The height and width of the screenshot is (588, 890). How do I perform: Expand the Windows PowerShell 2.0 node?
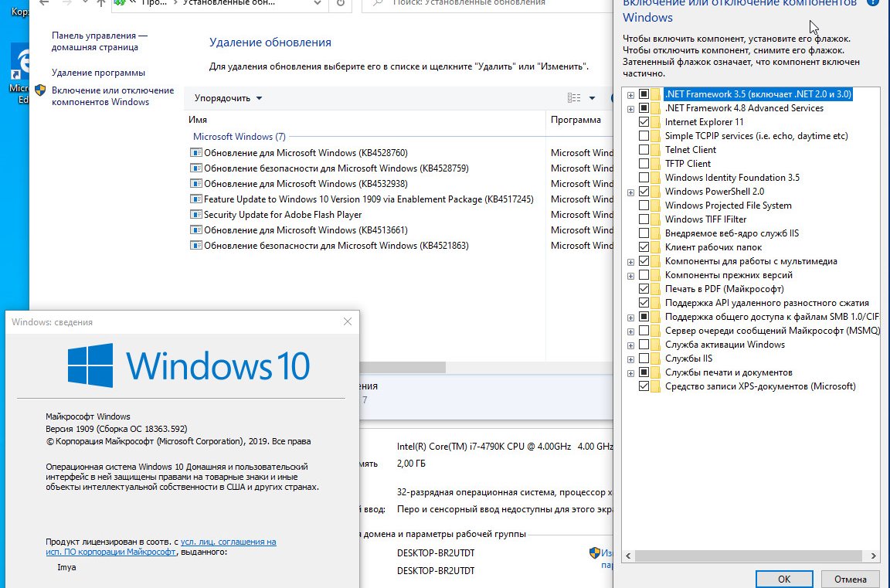point(630,192)
